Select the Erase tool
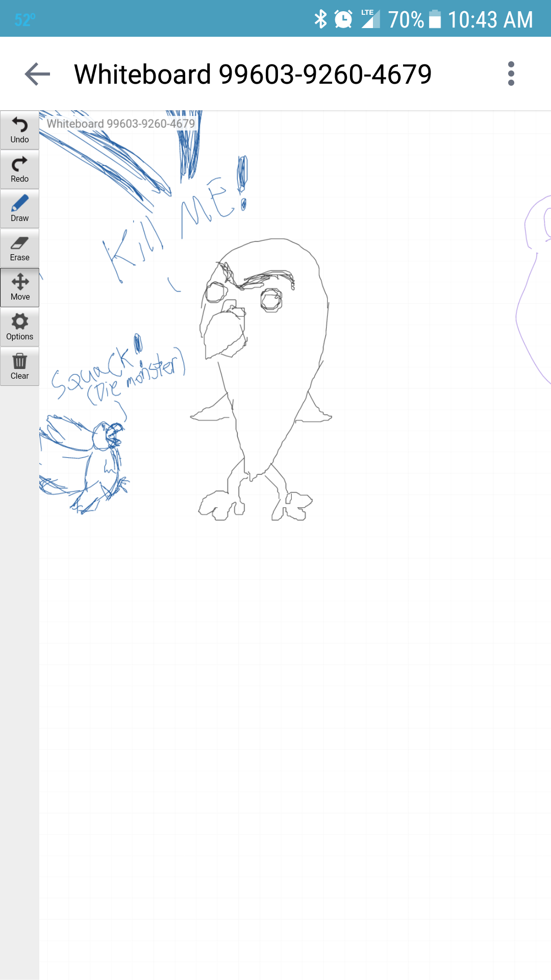This screenshot has width=551, height=980. [19, 248]
